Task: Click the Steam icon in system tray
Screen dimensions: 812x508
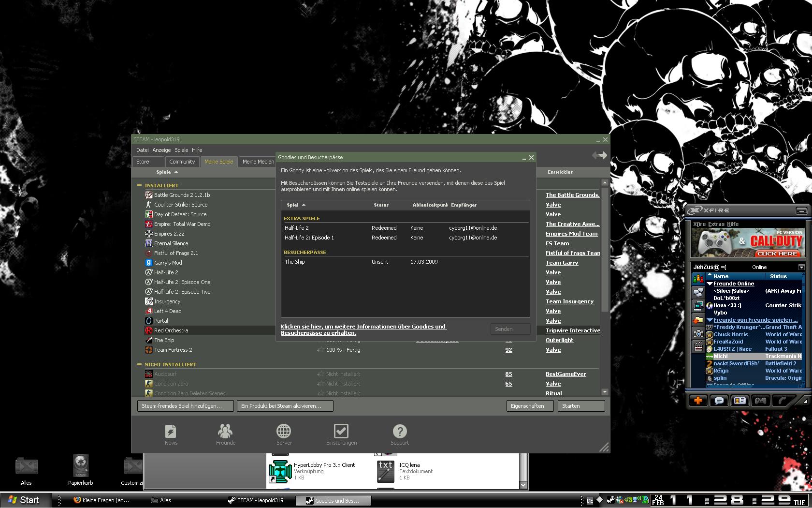Action: (611, 500)
